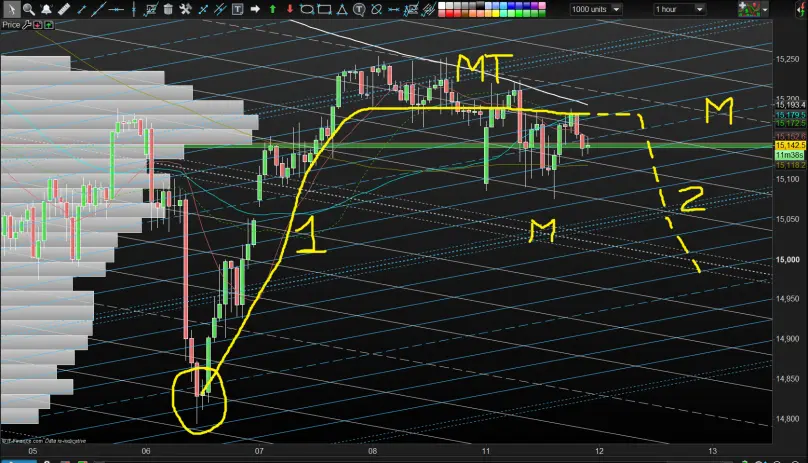Click date label 08 on time axis

[373, 451]
